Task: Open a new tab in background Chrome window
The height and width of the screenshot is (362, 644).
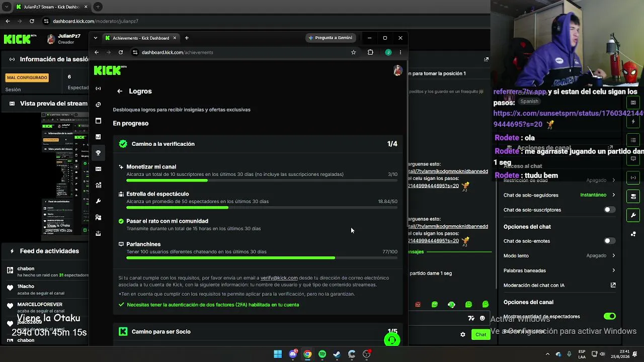Action: [98, 7]
